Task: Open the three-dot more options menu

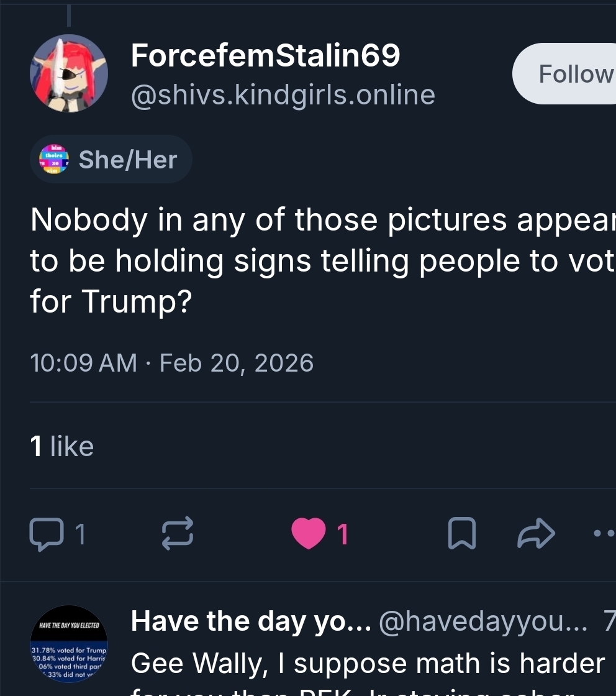Action: tap(604, 533)
